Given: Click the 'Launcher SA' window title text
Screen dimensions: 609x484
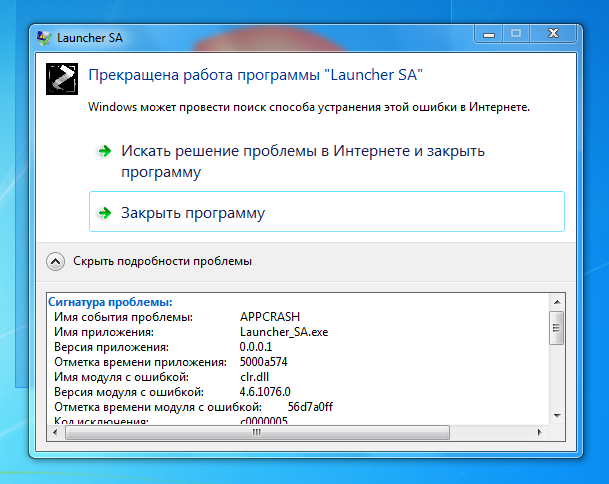Looking at the screenshot, I should 90,38.
